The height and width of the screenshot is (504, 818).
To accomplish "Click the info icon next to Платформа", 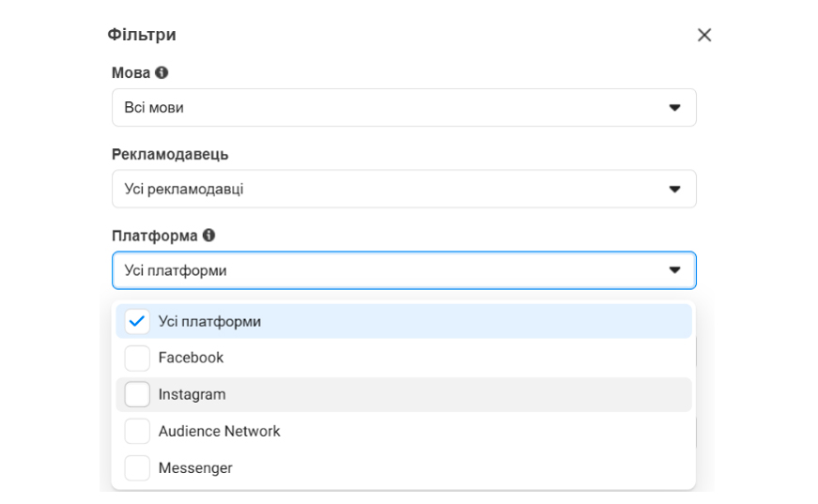I will (x=208, y=235).
